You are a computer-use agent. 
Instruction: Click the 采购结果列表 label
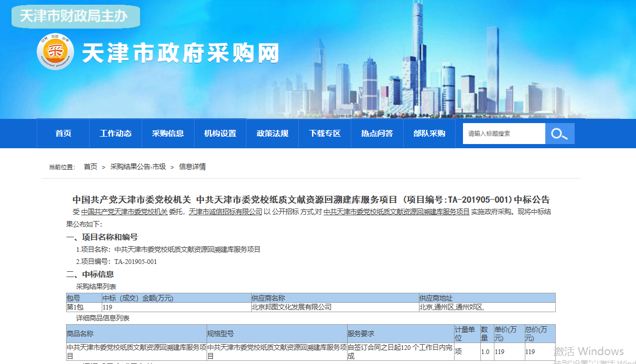(x=96, y=286)
